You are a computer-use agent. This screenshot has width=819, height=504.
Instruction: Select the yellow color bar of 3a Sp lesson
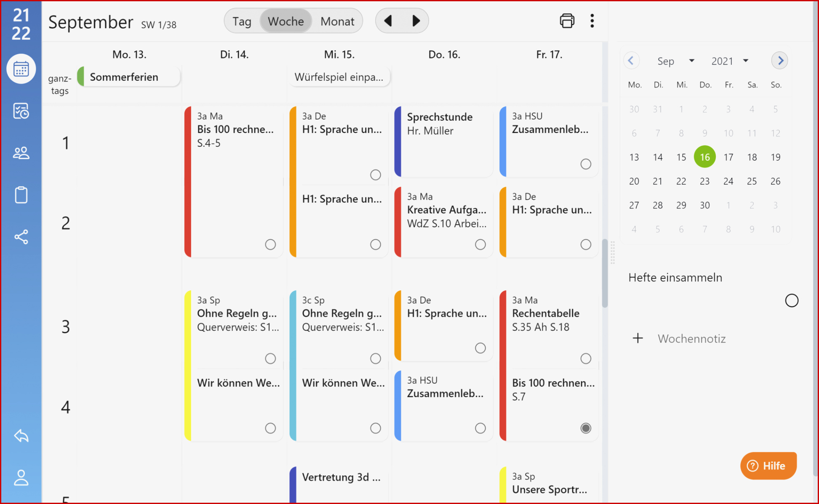[x=188, y=365]
